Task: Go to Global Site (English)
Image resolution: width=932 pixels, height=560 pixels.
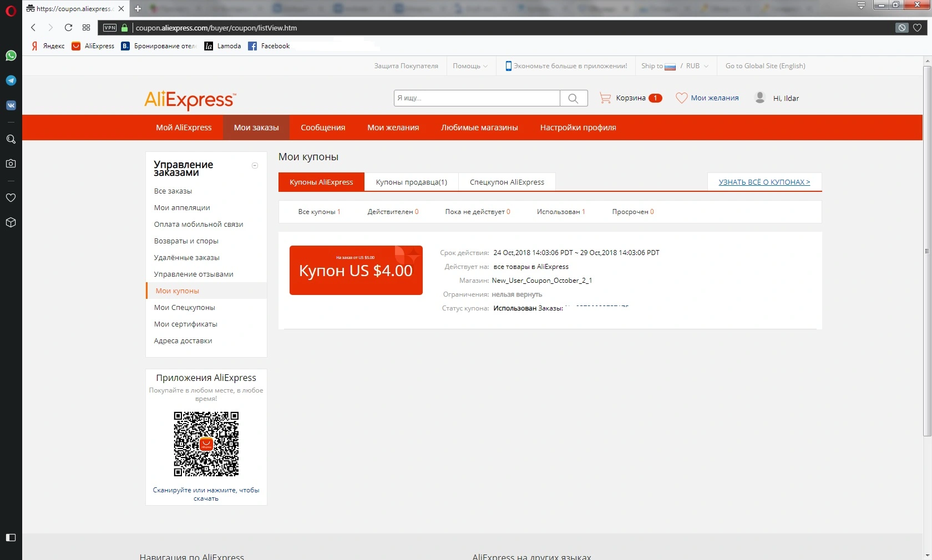Action: 766,66
